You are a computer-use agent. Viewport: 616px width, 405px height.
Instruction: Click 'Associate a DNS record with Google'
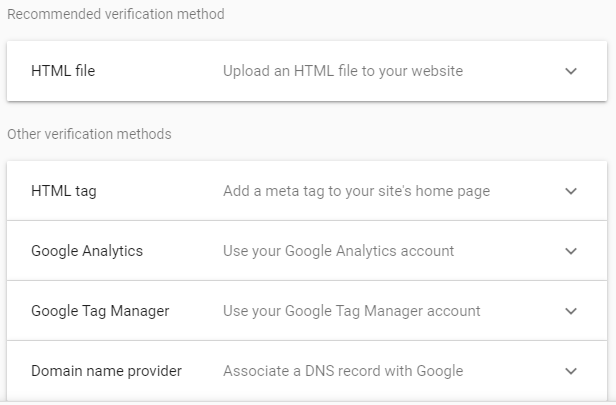click(343, 371)
